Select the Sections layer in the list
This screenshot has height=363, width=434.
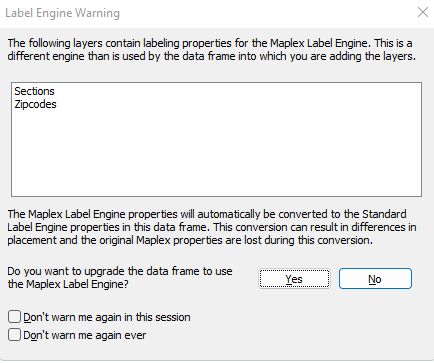click(x=34, y=91)
